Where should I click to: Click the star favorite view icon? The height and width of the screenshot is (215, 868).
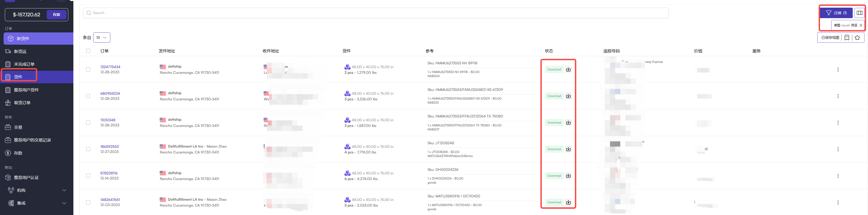click(857, 38)
